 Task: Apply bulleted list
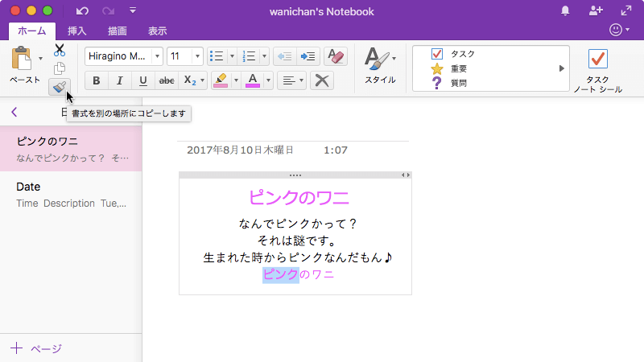click(217, 56)
